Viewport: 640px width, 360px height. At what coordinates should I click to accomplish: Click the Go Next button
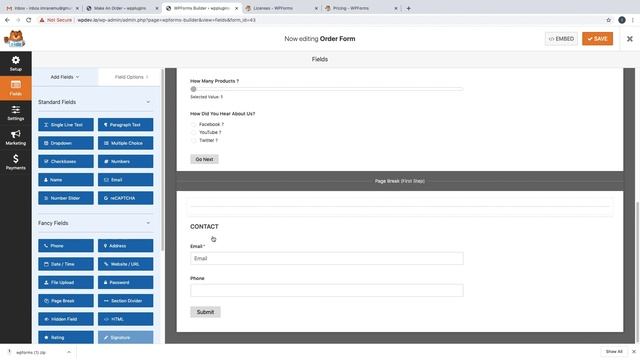pyautogui.click(x=204, y=159)
